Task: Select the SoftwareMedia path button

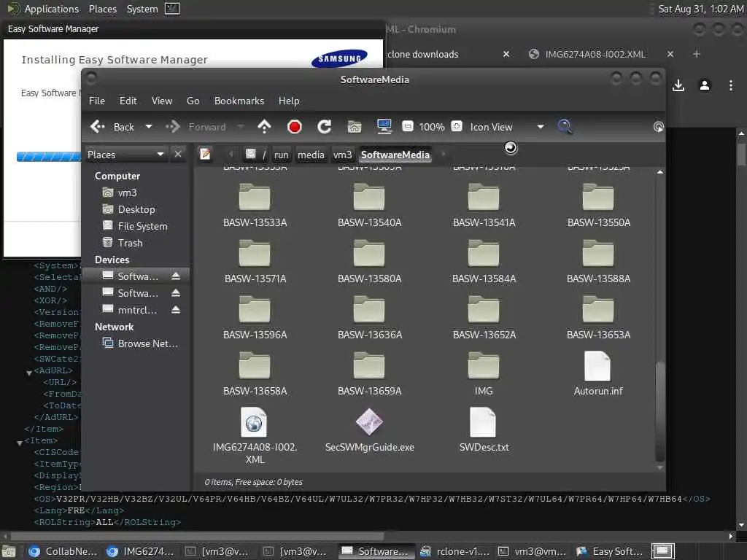Action: [395, 155]
